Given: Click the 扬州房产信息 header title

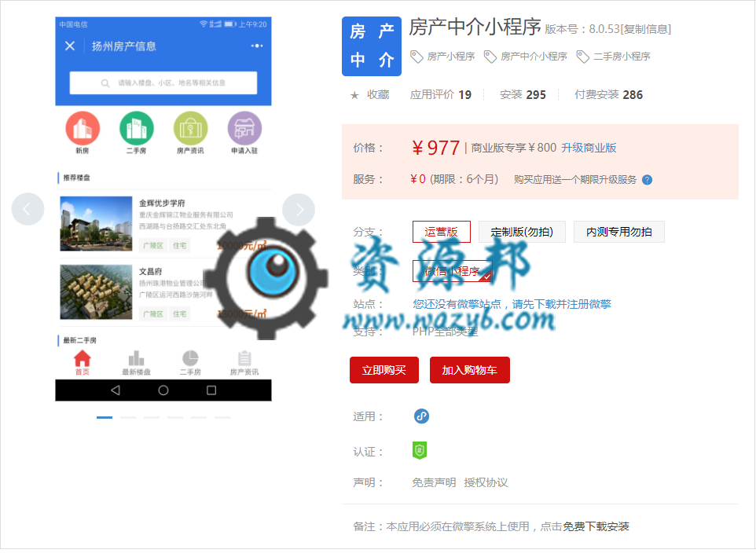Looking at the screenshot, I should 124,46.
